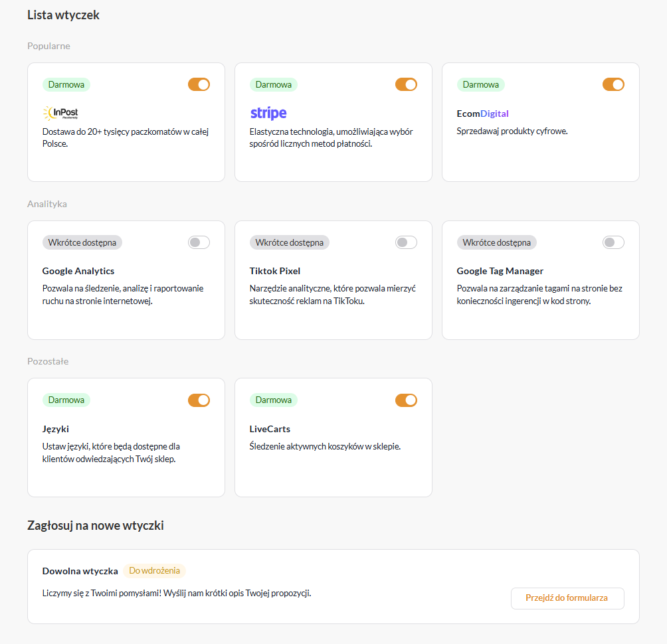Click the Języki plugin heading
Image resolution: width=667 pixels, height=644 pixels.
(x=56, y=429)
